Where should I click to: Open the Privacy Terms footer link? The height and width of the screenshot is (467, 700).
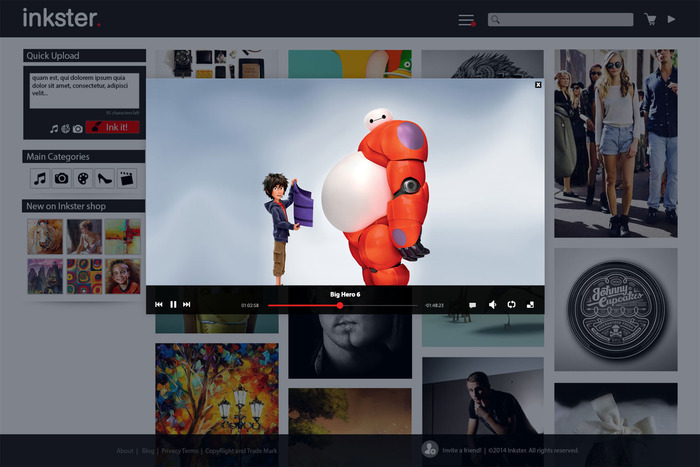pos(179,451)
